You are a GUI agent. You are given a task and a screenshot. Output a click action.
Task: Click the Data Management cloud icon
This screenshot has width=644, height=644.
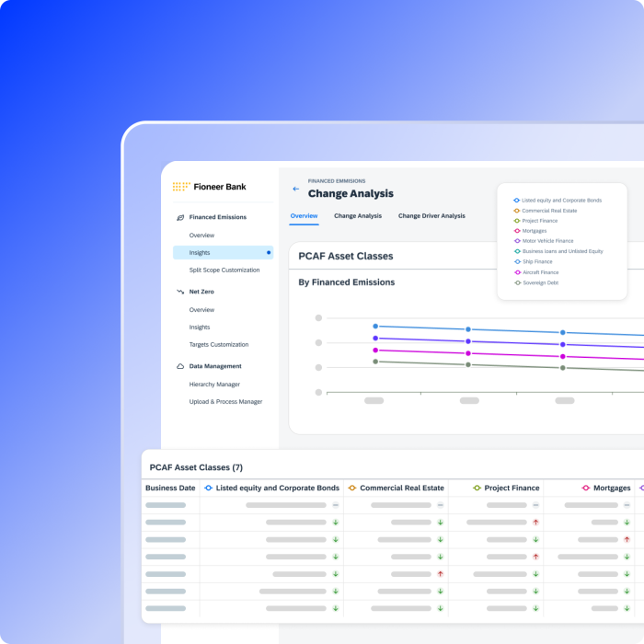pos(180,366)
